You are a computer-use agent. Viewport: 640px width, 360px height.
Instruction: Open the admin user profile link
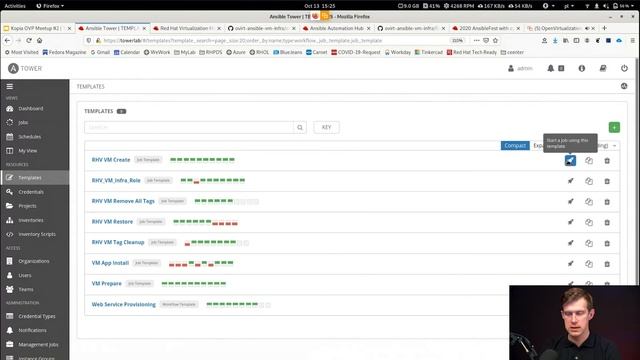[520, 68]
